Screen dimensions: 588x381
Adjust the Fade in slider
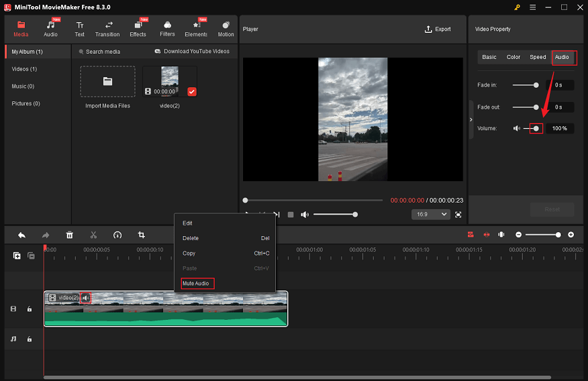[526, 85]
